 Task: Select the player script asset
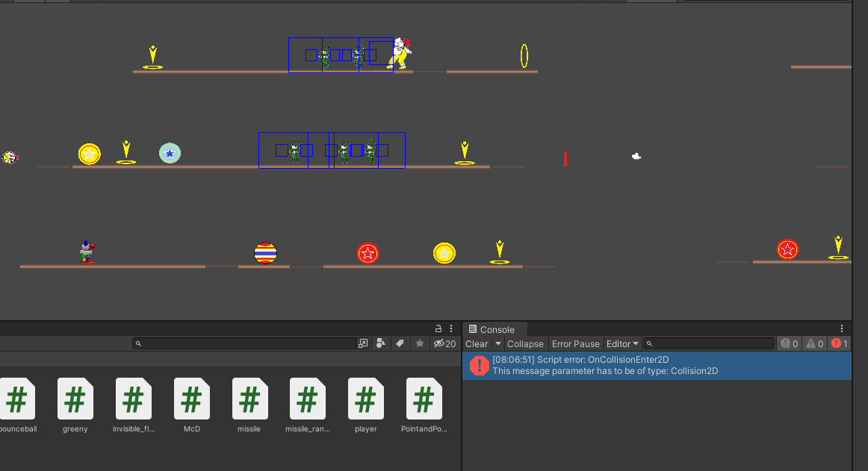point(366,406)
